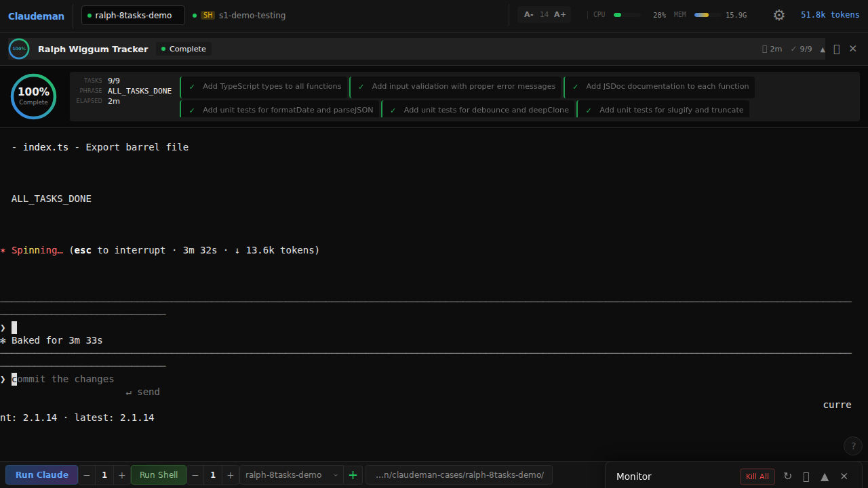Decrement the Run Shell instance count
868x488 pixels.
(195, 475)
